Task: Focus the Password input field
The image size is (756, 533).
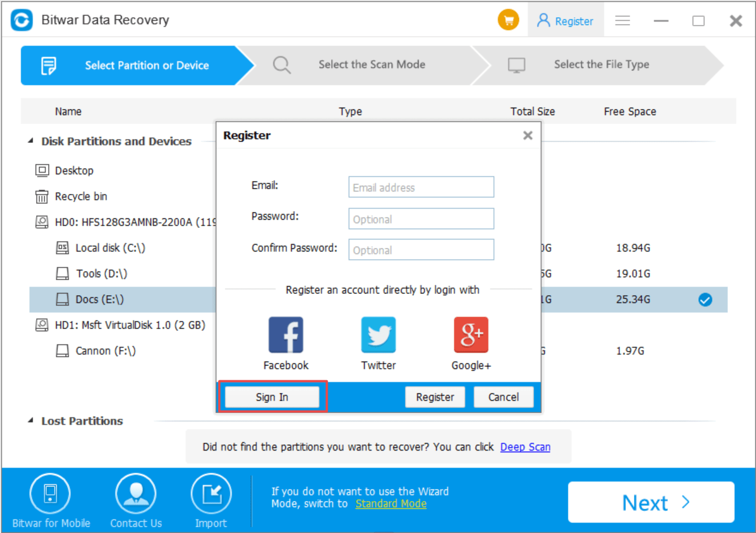Action: point(421,218)
